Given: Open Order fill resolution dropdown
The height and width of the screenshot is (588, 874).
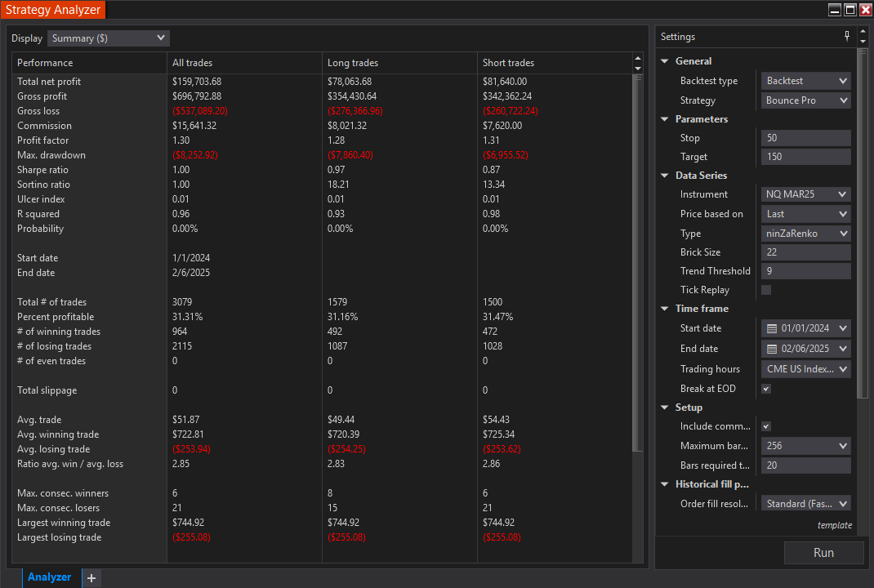Looking at the screenshot, I should click(805, 504).
